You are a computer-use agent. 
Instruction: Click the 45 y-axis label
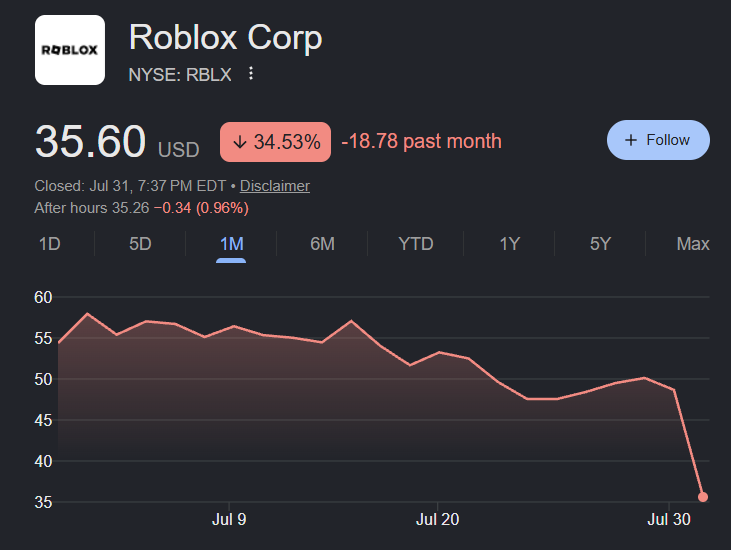(x=43, y=420)
